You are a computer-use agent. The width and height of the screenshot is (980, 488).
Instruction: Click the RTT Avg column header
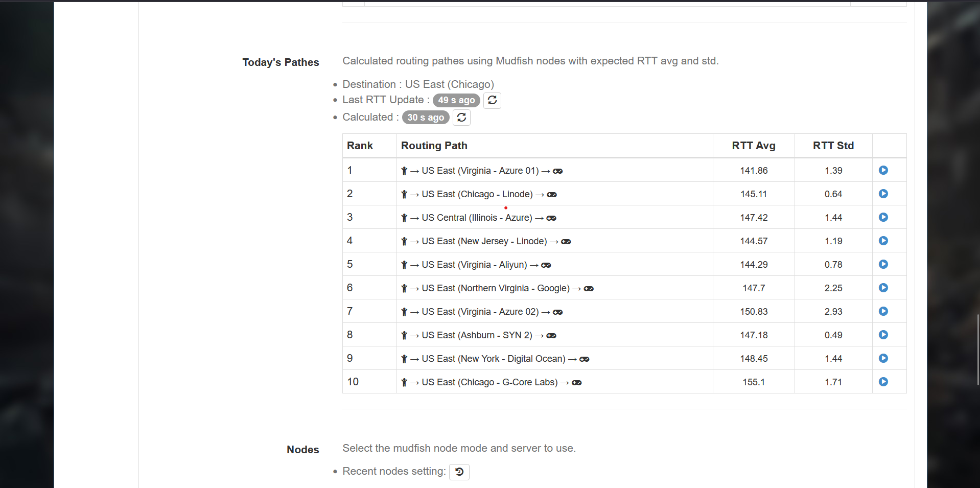(x=753, y=146)
